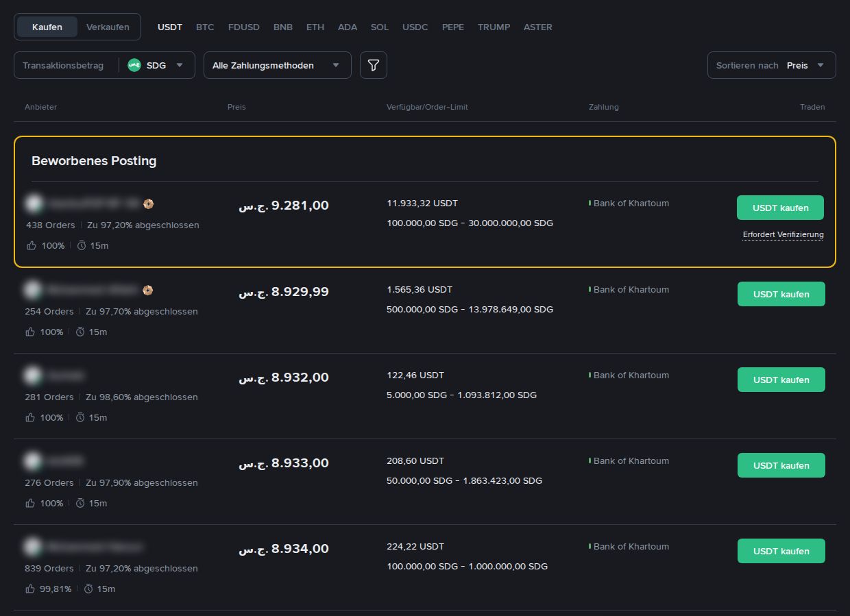Open blurred avatar of 281 Orders advertiser
The height and width of the screenshot is (616, 850).
32,375
